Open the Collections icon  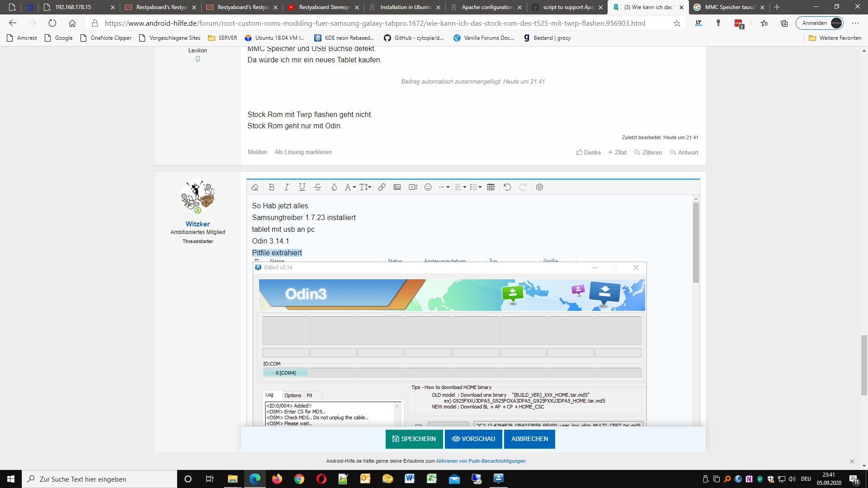784,23
